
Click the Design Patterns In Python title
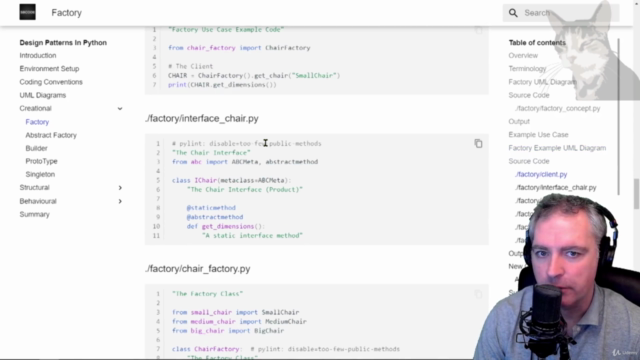(63, 42)
